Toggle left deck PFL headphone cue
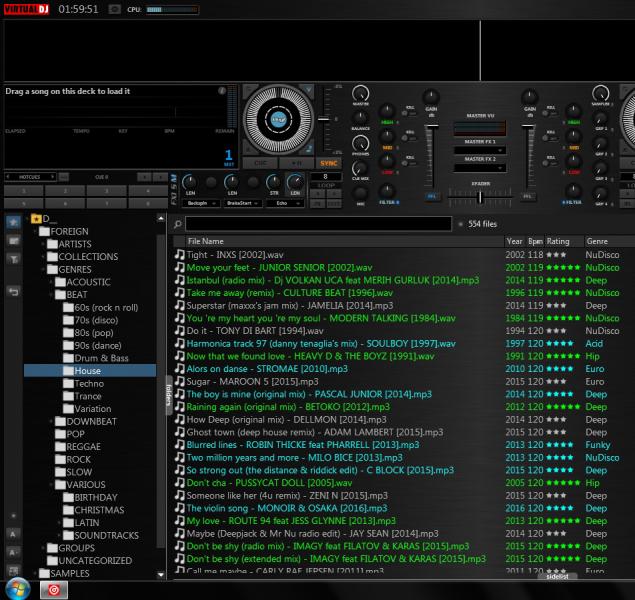This screenshot has width=635, height=600. [432, 197]
